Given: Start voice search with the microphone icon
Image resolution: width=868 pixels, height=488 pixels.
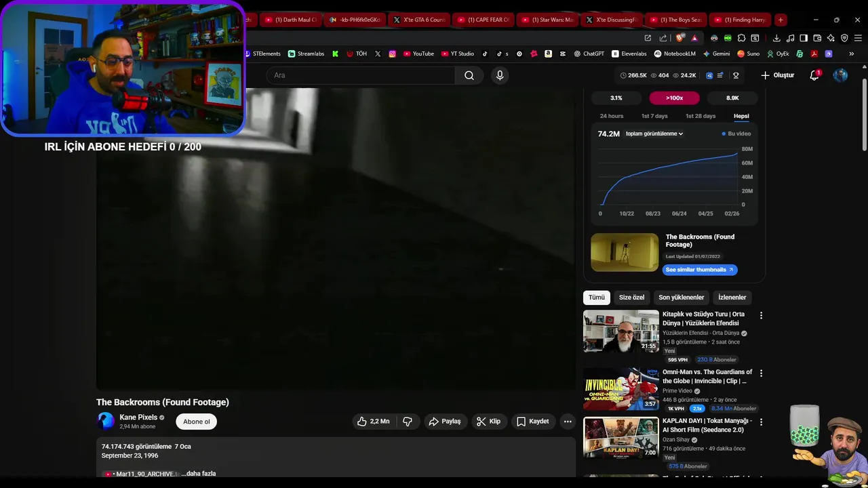Looking at the screenshot, I should [500, 75].
